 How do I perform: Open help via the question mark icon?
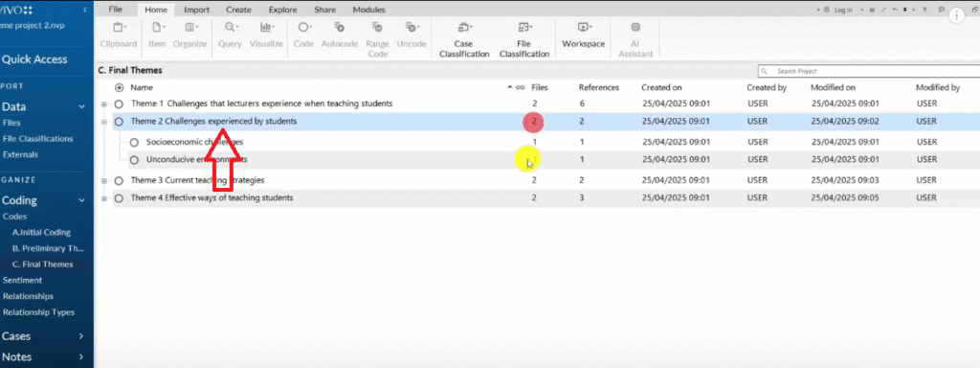coord(924,10)
